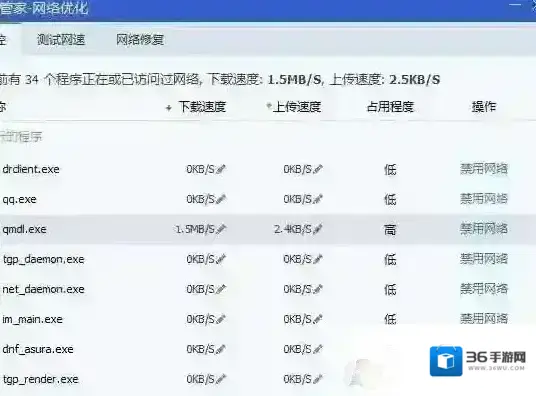Viewport: 536px width, 396px height.
Task: Minimize the 网络优化 window
Action: point(515,4)
